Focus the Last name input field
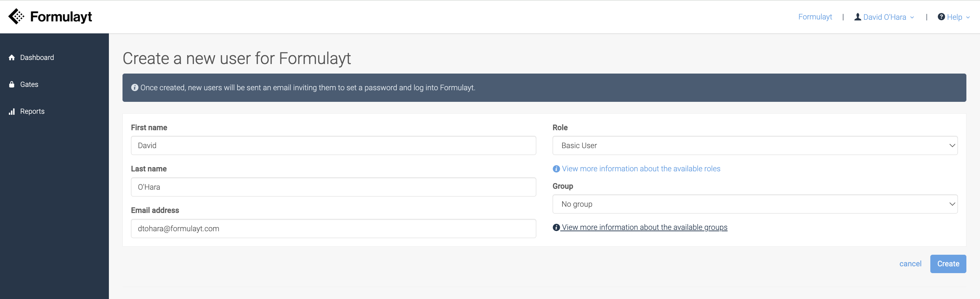Viewport: 980px width, 299px height. tap(333, 187)
